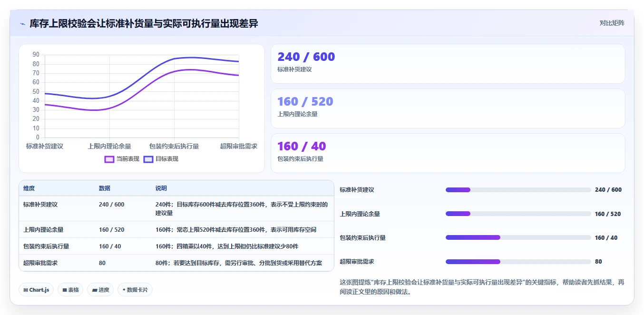The image size is (644, 315).
Task: Select the 上限内理论余量 table row label
Action: (43, 230)
